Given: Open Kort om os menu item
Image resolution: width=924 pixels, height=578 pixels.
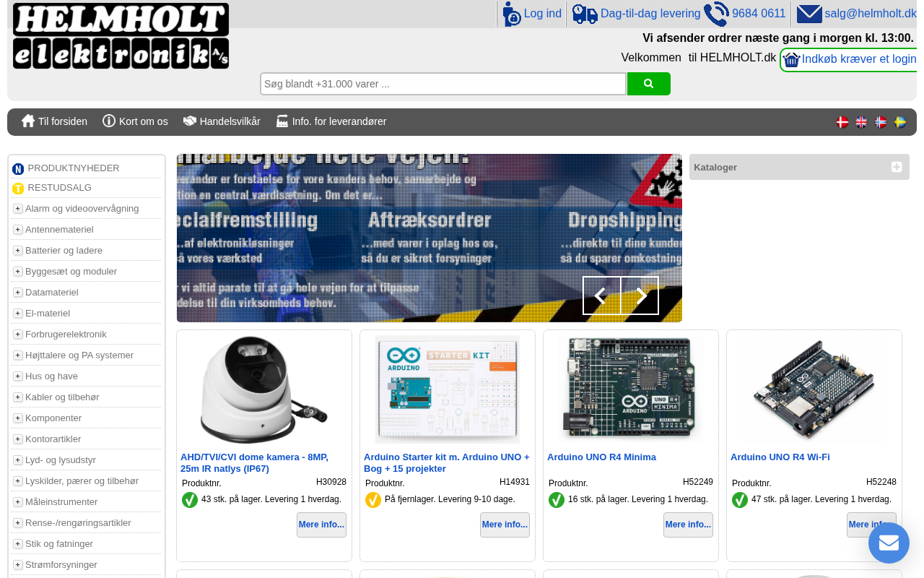Looking at the screenshot, I should (x=144, y=121).
